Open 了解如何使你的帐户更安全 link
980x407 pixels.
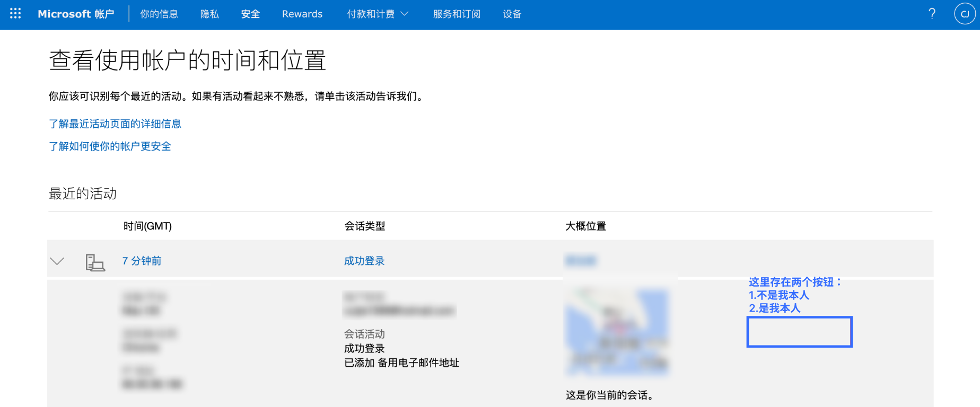[x=110, y=146]
